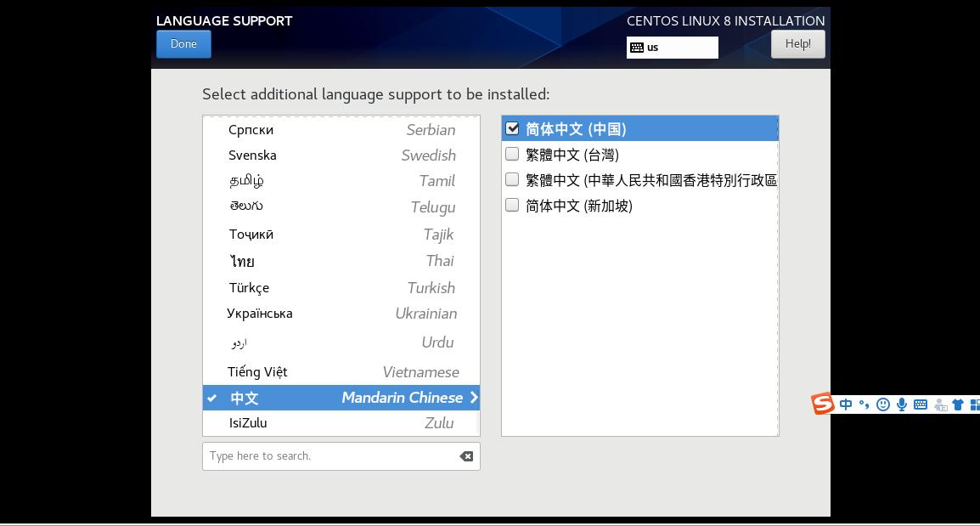The height and width of the screenshot is (526, 980).
Task: Expand Mandarin Chinese locale list chevron
Action: [x=474, y=397]
